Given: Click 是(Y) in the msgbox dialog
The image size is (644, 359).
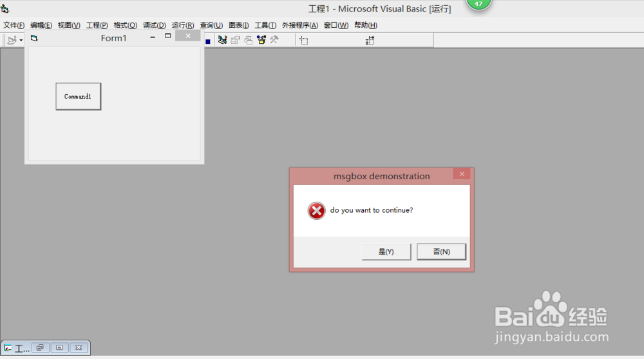Looking at the screenshot, I should tap(386, 251).
